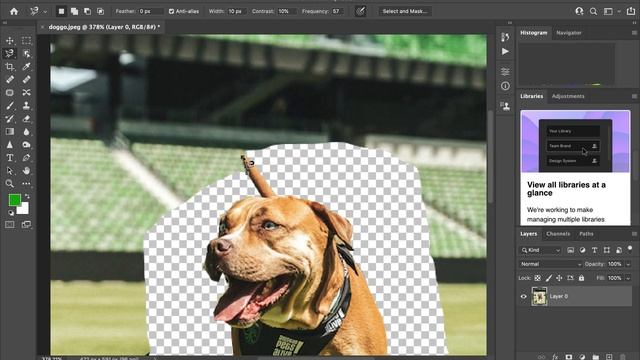This screenshot has width=640, height=360.
Task: Set selection mode to Intersect with selection
Action: coord(100,11)
